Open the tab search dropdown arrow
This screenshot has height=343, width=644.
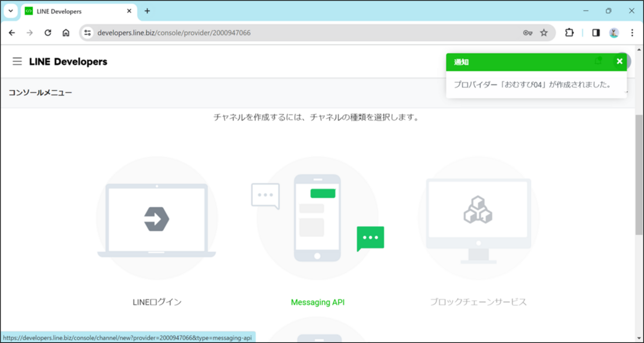tap(10, 11)
